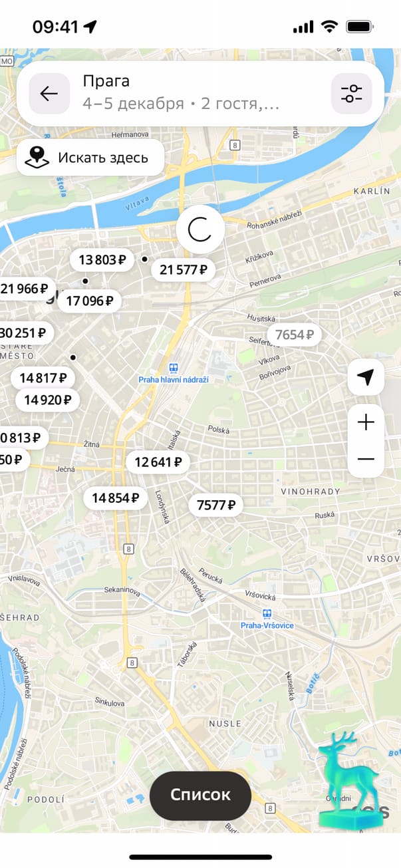Image resolution: width=401 pixels, height=868 pixels.
Task: Tap the 14 817 ₽ price marker
Action: tap(43, 378)
